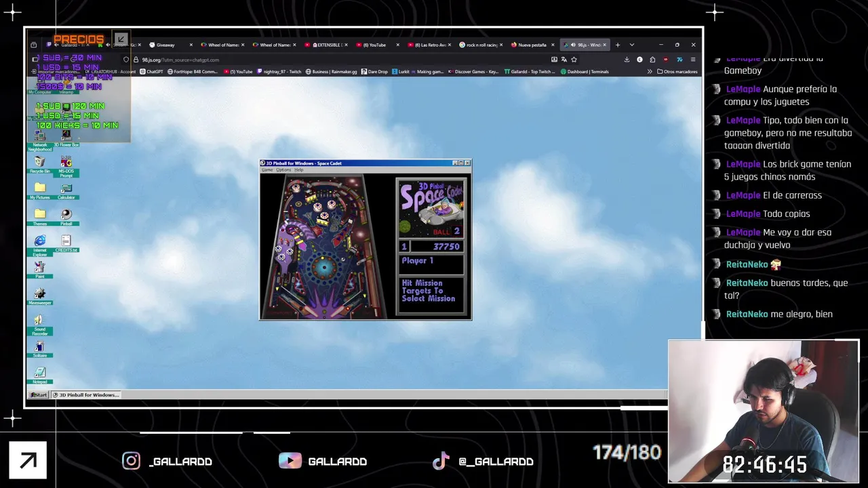868x488 pixels.
Task: Click the pinball table playfield
Action: (323, 246)
